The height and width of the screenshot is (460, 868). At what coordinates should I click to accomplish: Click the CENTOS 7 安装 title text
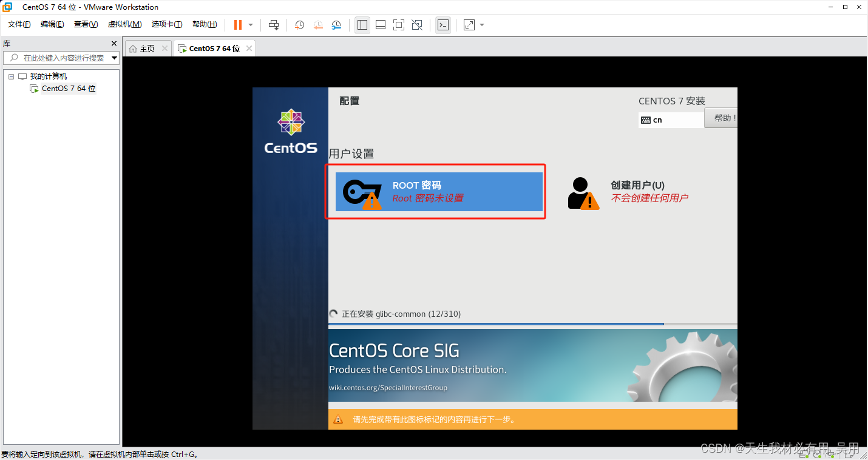pos(672,101)
